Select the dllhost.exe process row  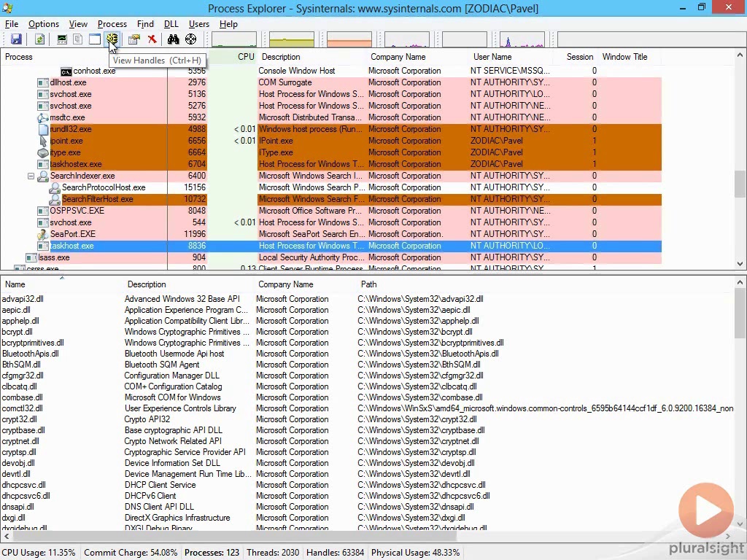coord(331,82)
